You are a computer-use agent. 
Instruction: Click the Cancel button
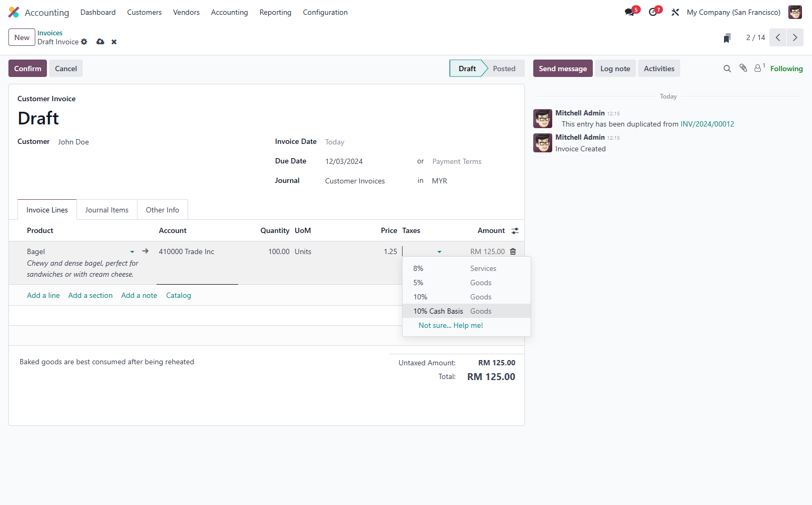pyautogui.click(x=66, y=69)
